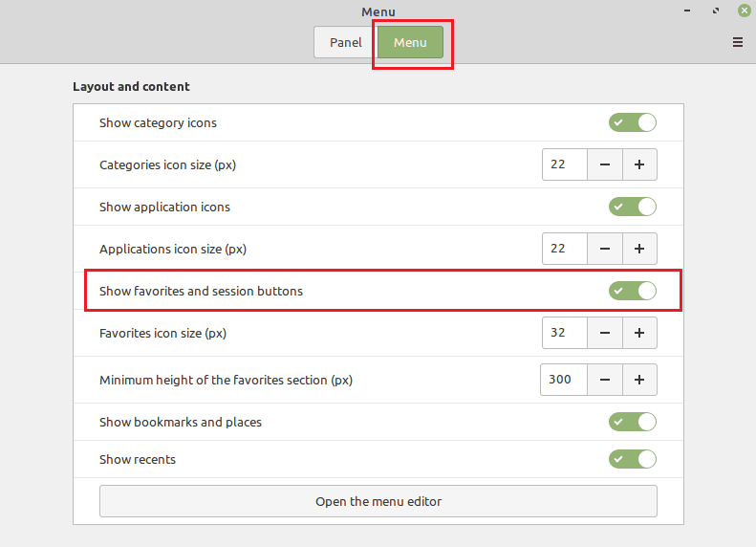Toggle Show application icons switch

pos(632,207)
